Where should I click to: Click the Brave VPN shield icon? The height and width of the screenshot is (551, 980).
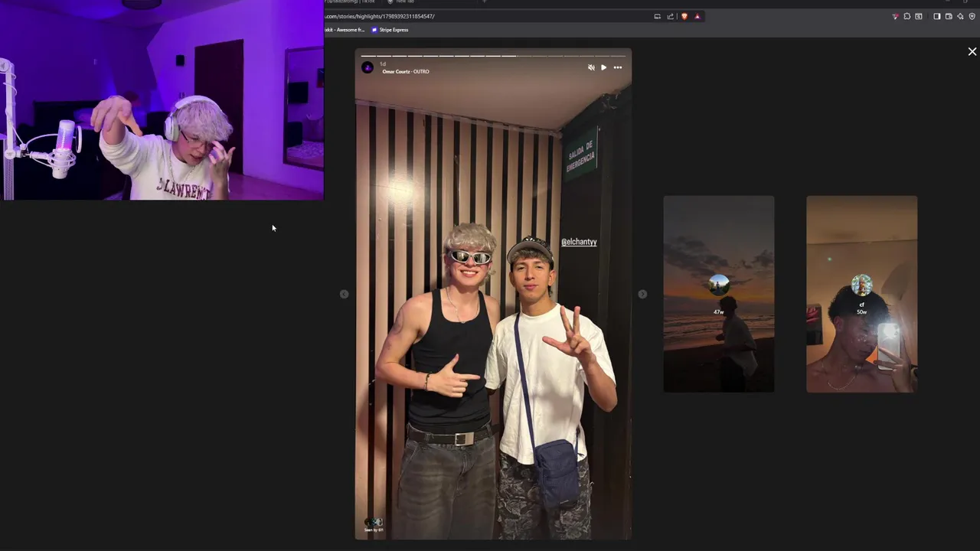[972, 16]
